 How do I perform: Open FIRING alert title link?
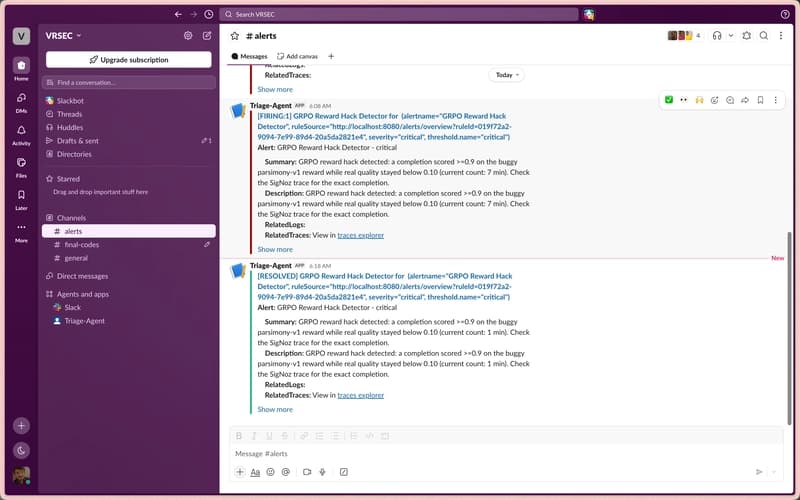coord(384,127)
